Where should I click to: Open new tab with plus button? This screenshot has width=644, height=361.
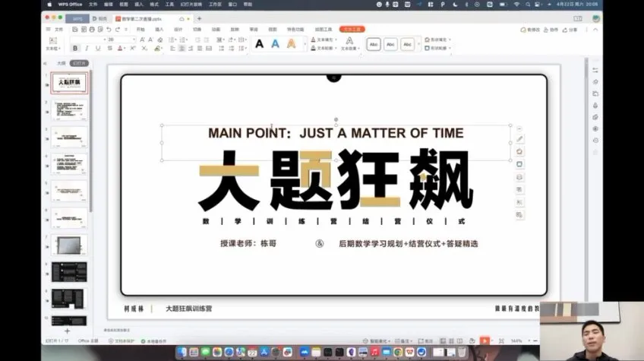point(199,17)
